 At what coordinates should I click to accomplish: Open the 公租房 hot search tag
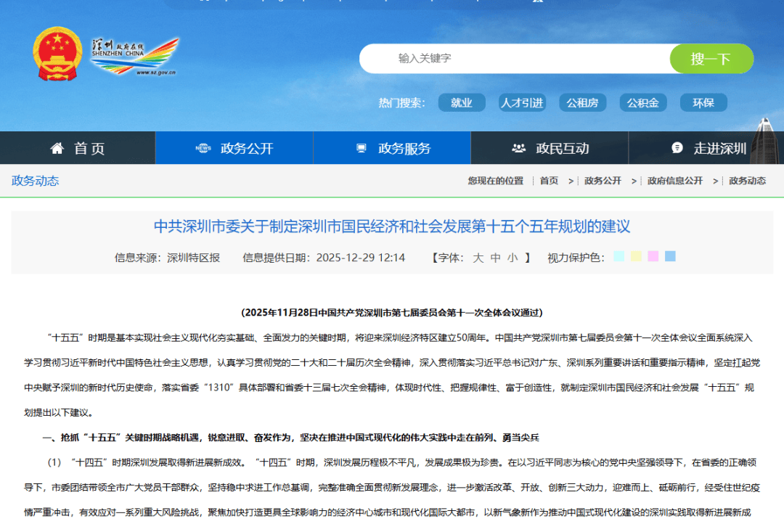click(x=582, y=103)
